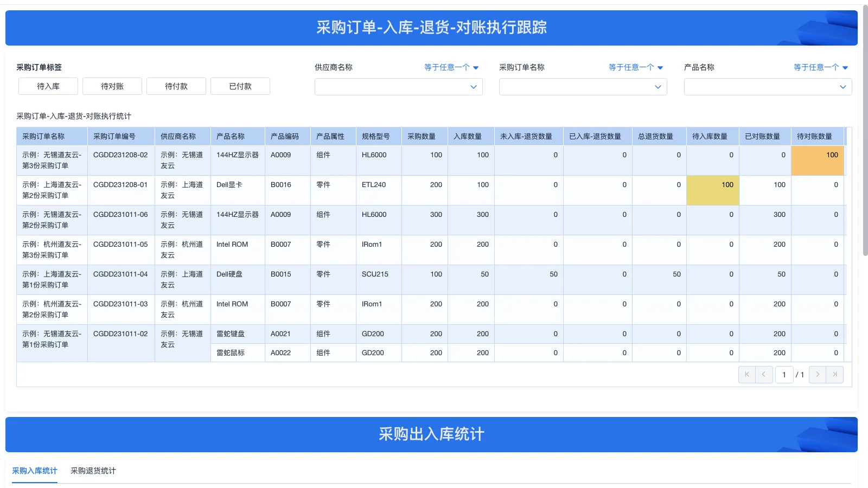Open the 采购订单名称 dropdown arrow
This screenshot has width=868, height=488.
point(658,87)
